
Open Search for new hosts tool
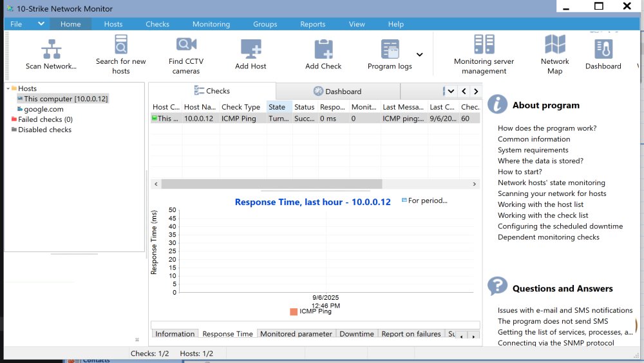click(x=121, y=46)
